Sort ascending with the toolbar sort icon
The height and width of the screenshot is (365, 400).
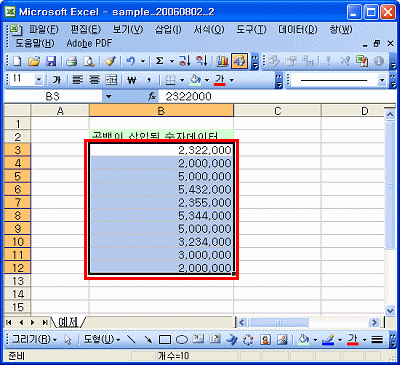(x=184, y=61)
